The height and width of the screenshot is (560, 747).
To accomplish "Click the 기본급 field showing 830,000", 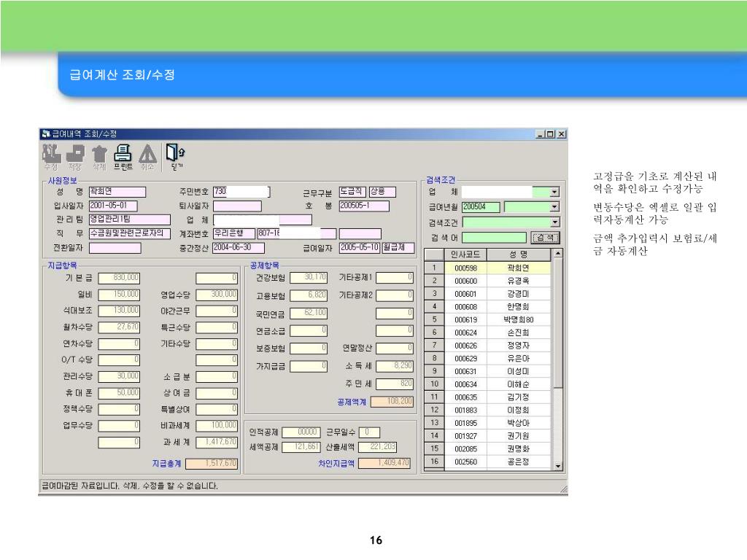I will pyautogui.click(x=120, y=278).
